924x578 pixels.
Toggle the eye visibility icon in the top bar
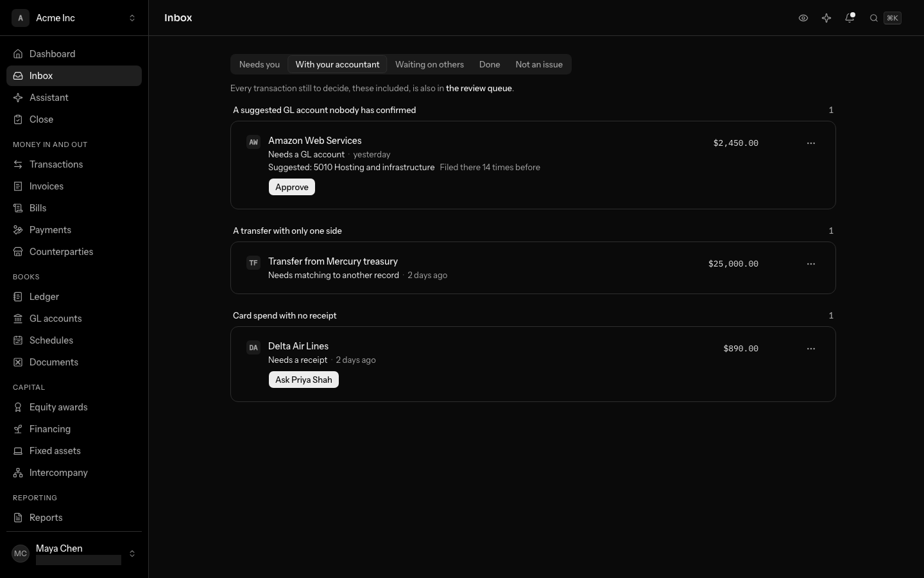pos(803,18)
